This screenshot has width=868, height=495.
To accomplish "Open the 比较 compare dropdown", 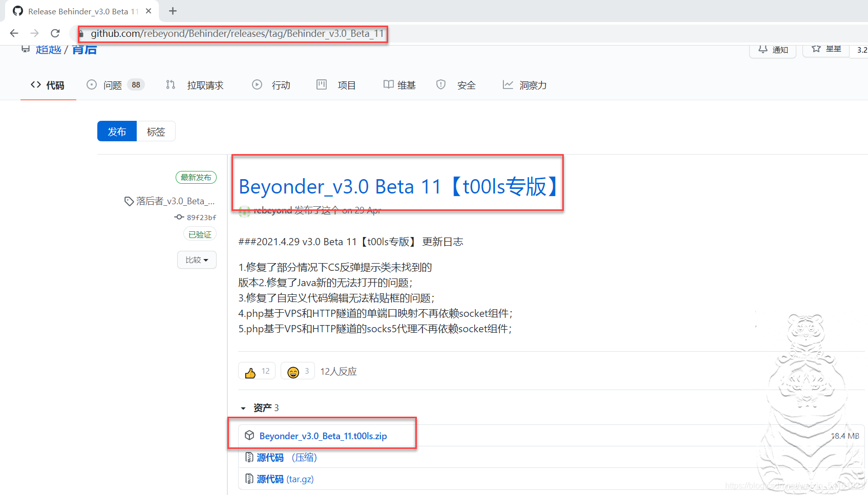I will tap(197, 260).
